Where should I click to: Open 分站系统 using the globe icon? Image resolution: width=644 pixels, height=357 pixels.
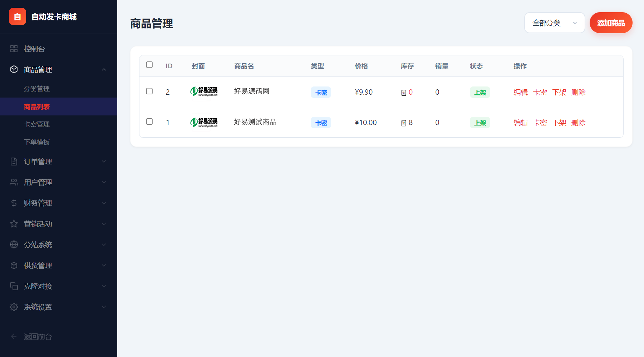tap(14, 244)
